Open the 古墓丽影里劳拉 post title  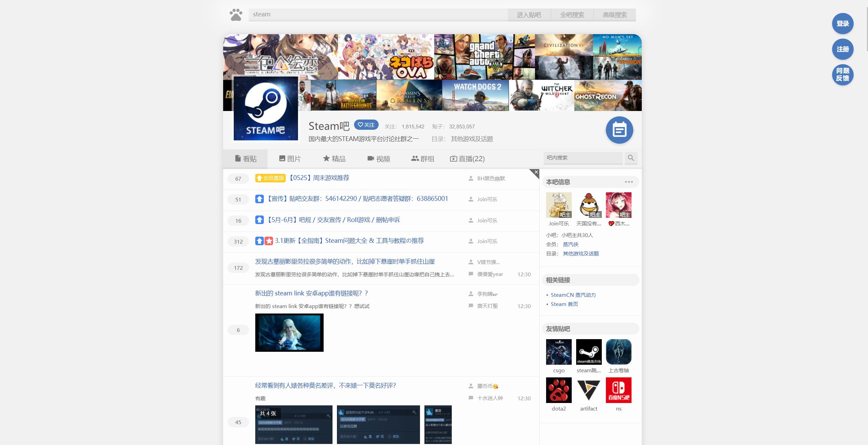[x=345, y=262]
